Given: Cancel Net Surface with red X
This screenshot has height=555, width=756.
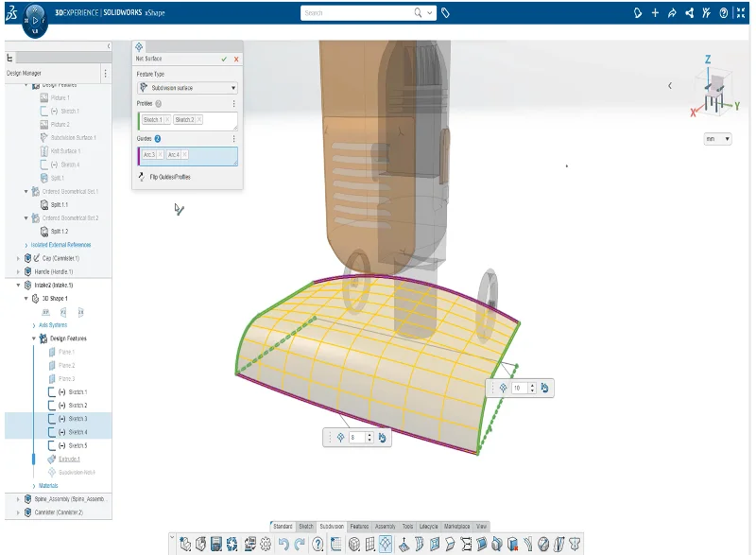Looking at the screenshot, I should 236,59.
